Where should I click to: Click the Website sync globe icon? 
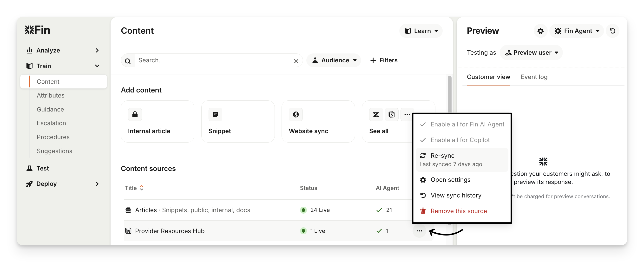point(296,114)
